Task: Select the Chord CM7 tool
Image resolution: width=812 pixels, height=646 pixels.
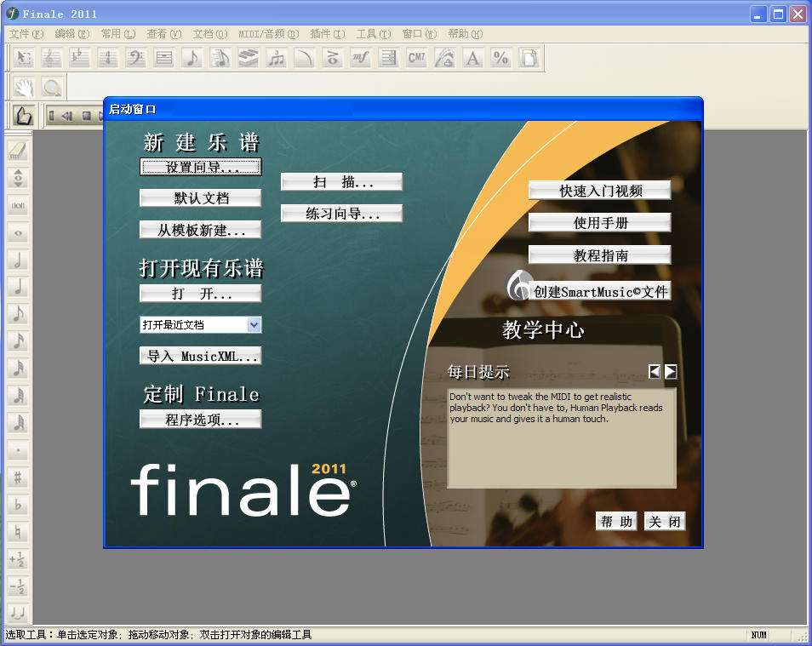Action: coord(416,58)
